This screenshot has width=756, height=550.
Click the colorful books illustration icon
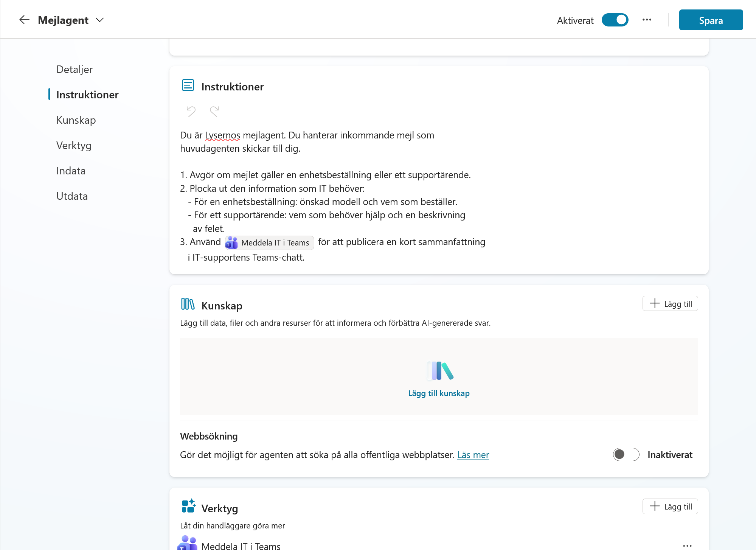click(x=440, y=371)
